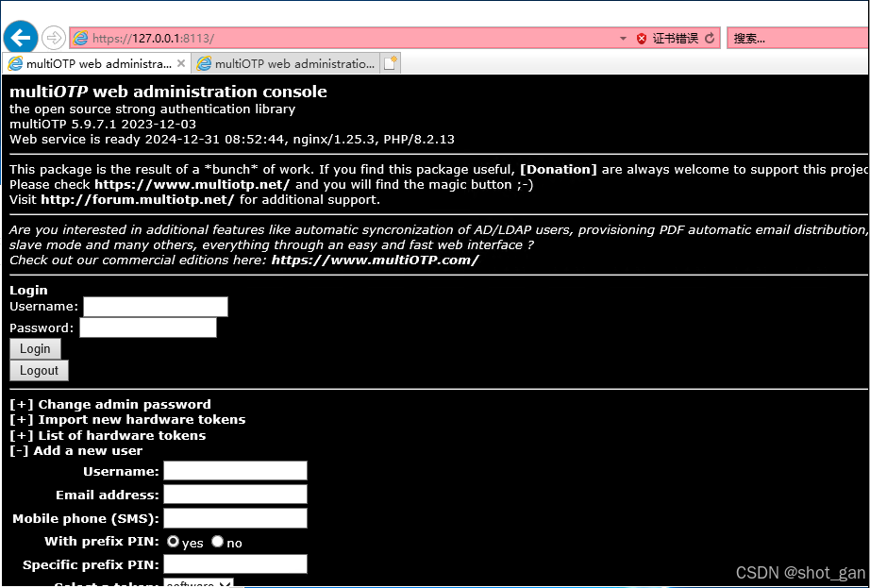
Task: Open the address bar dropdown arrow
Action: tap(623, 39)
